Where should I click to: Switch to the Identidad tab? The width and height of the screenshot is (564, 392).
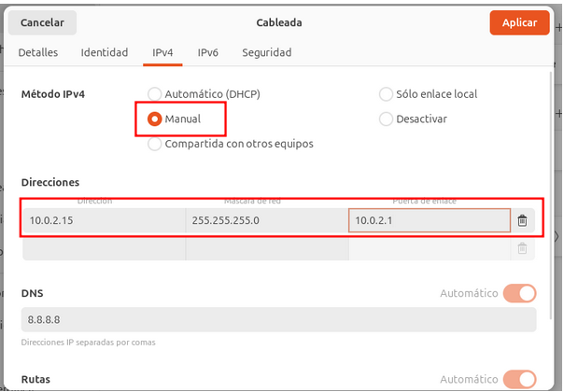click(x=105, y=53)
